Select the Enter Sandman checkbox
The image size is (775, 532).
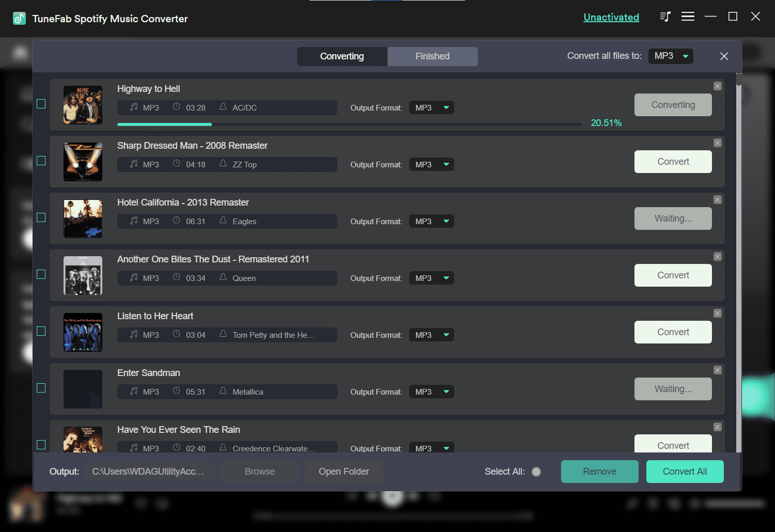(41, 388)
